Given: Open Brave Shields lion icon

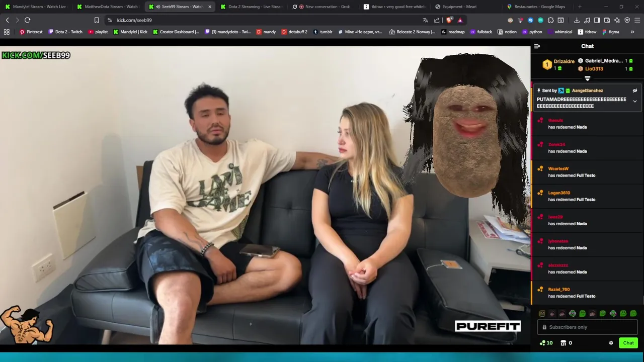Looking at the screenshot, I should coord(449,20).
